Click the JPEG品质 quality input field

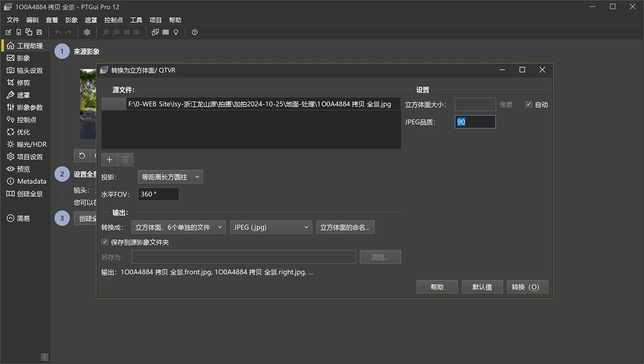click(x=475, y=122)
